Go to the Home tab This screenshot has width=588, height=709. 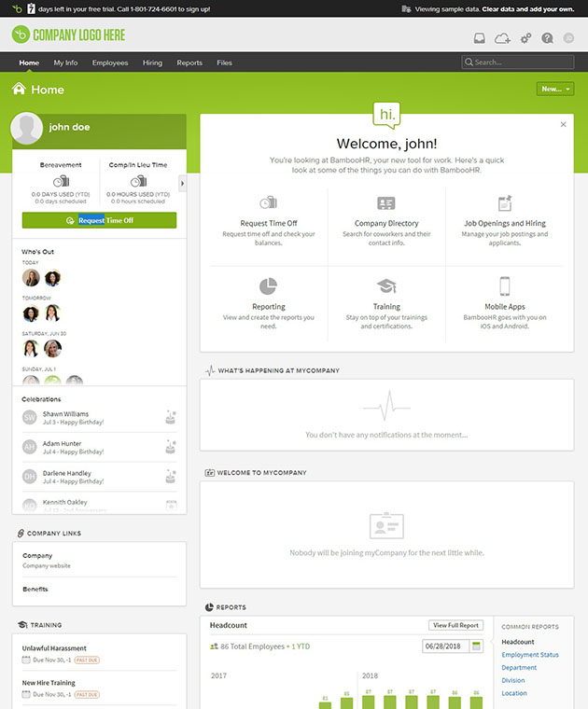(29, 63)
